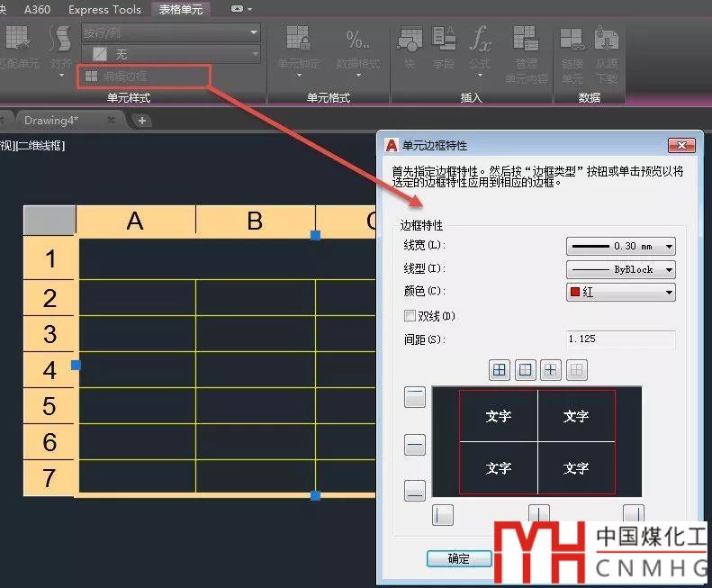Click the middle horizontal border toggle
Image resolution: width=712 pixels, height=588 pixels.
(415, 444)
